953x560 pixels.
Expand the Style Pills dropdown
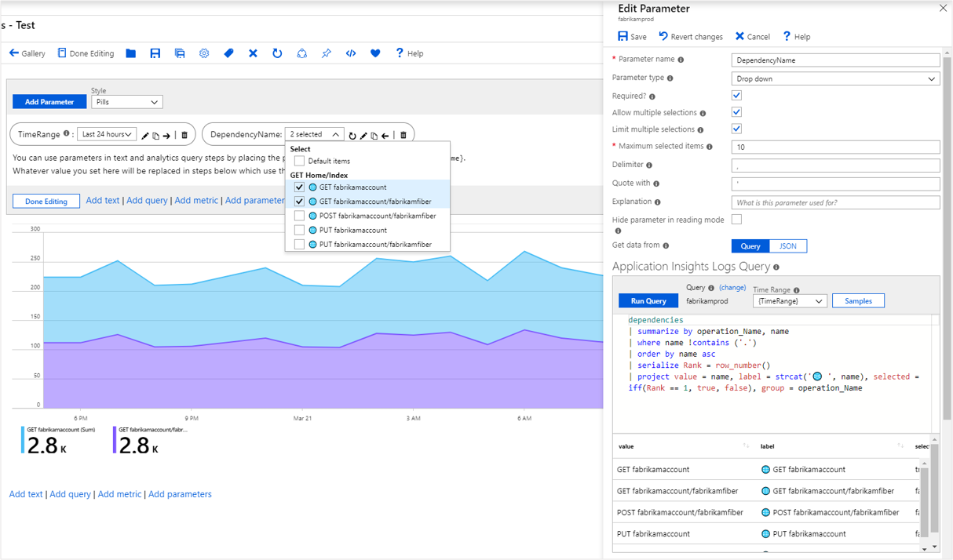pyautogui.click(x=126, y=102)
